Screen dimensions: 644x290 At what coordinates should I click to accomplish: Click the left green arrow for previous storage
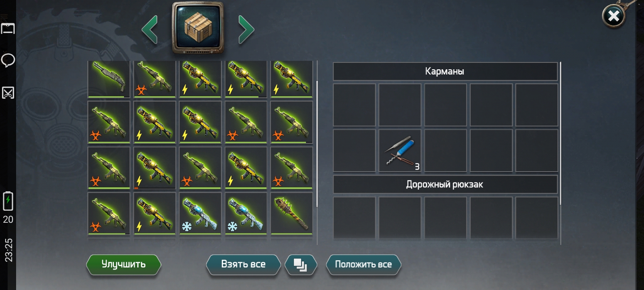(x=149, y=29)
